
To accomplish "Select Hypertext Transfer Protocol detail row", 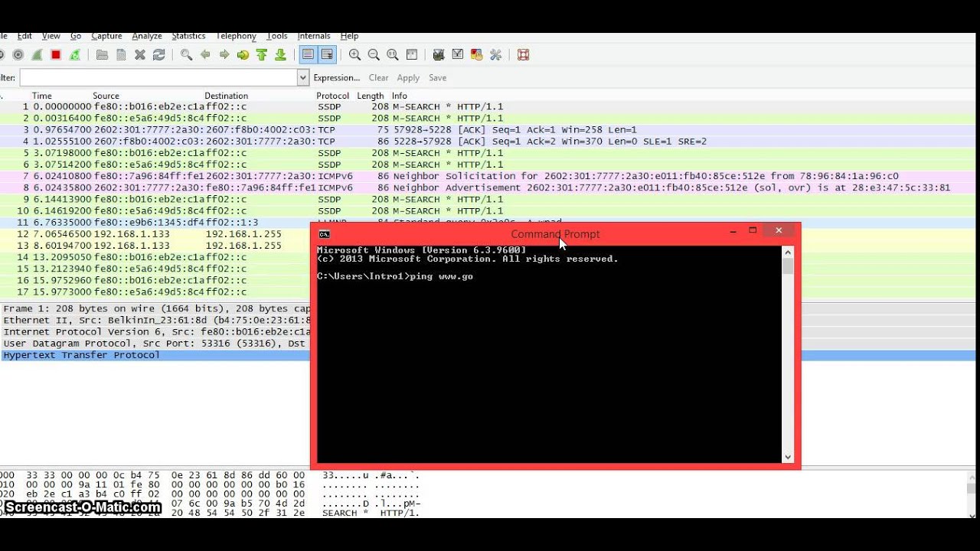I will 155,355.
